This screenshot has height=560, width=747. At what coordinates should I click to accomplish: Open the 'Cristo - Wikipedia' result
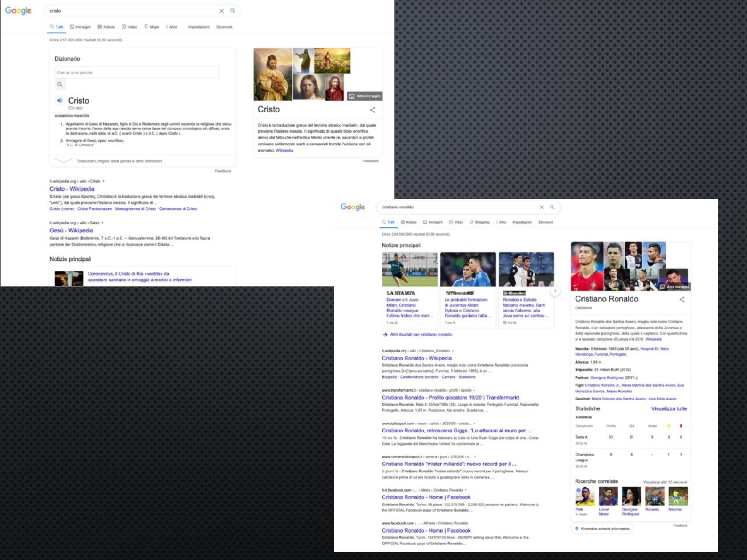[x=72, y=189]
